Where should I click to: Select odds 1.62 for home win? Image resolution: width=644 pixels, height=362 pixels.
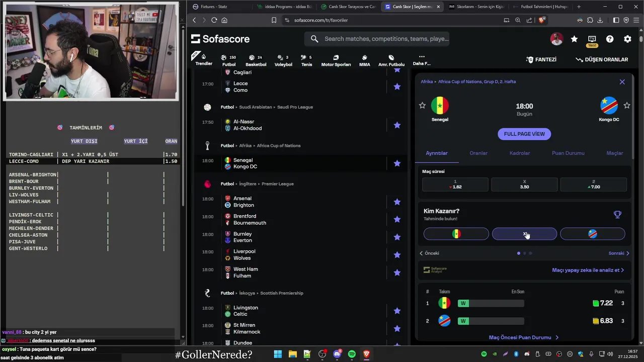coord(455,185)
